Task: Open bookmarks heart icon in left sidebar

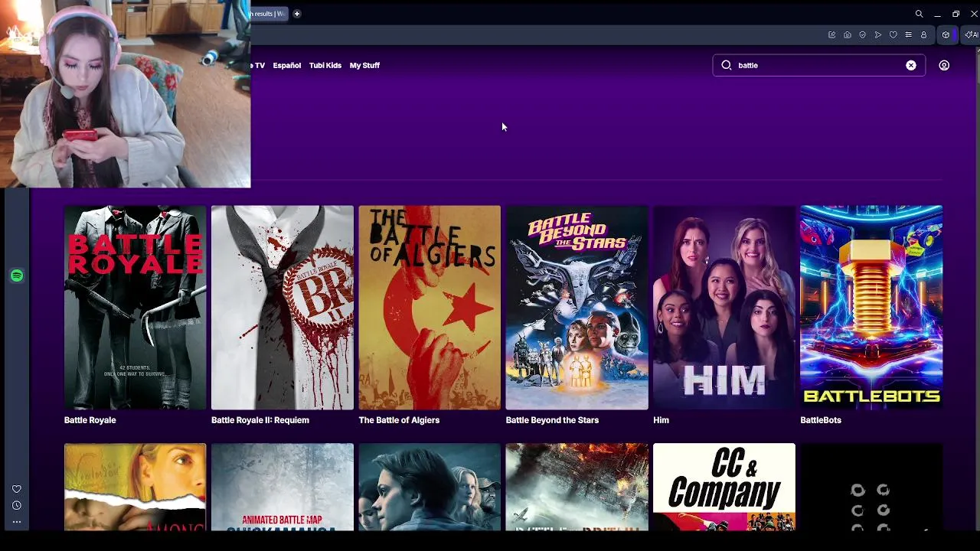Action: [16, 489]
